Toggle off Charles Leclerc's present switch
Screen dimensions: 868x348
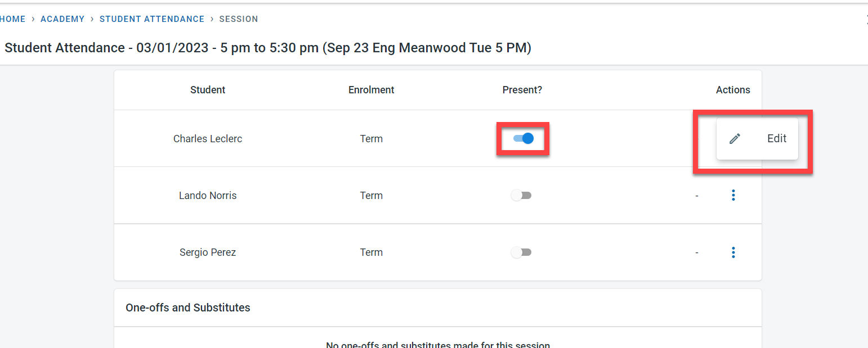click(523, 138)
